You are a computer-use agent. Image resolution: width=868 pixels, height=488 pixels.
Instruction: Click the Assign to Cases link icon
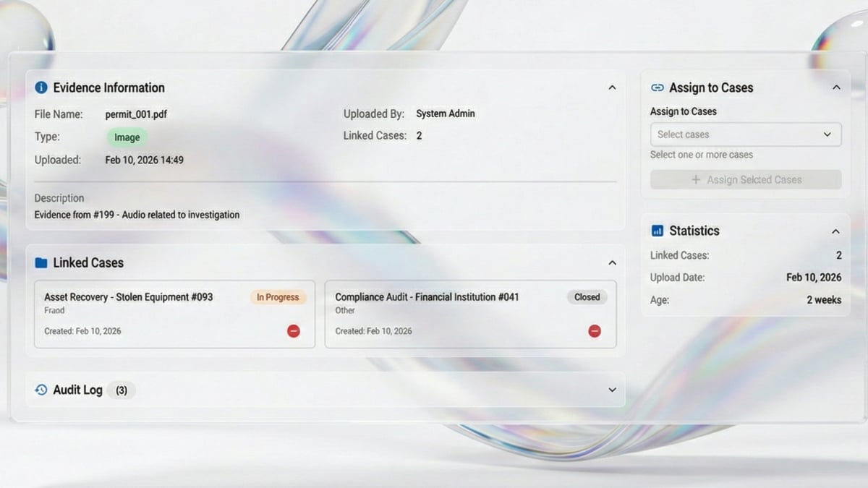[657, 87]
